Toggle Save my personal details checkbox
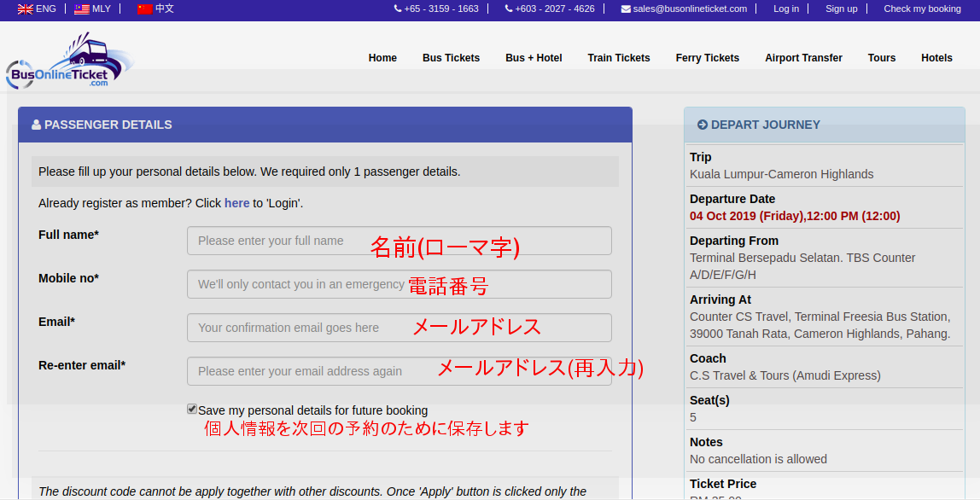This screenshot has width=980, height=500. (192, 409)
